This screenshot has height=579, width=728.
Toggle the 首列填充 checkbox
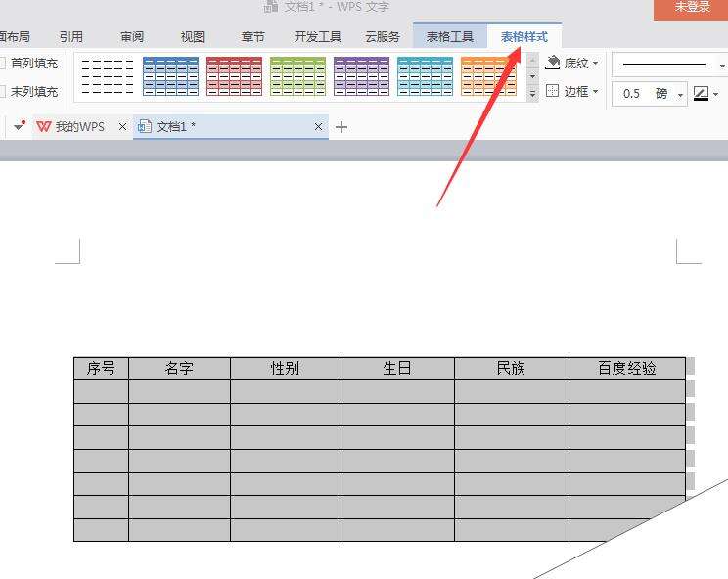tap(2, 64)
